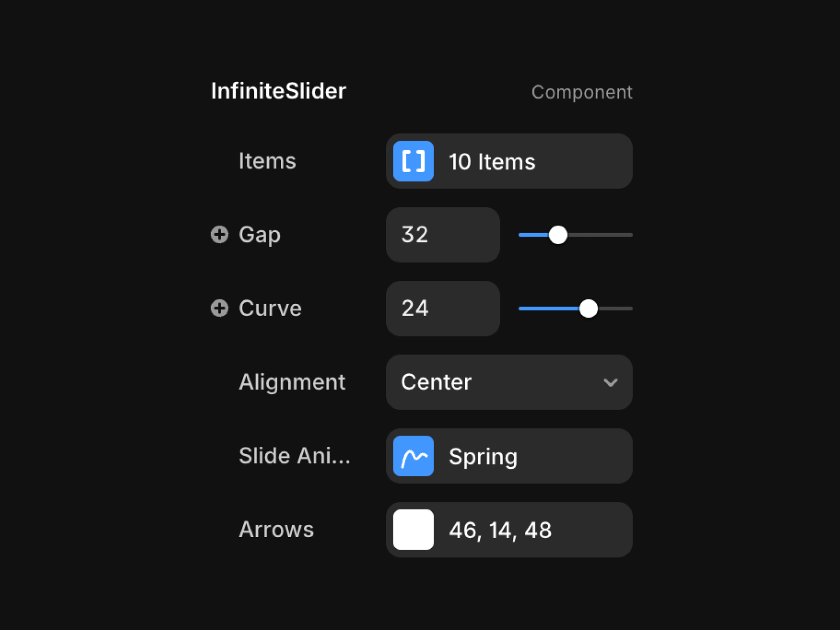The height and width of the screenshot is (630, 840).
Task: Click the Gap value field showing 32
Action: 443,235
